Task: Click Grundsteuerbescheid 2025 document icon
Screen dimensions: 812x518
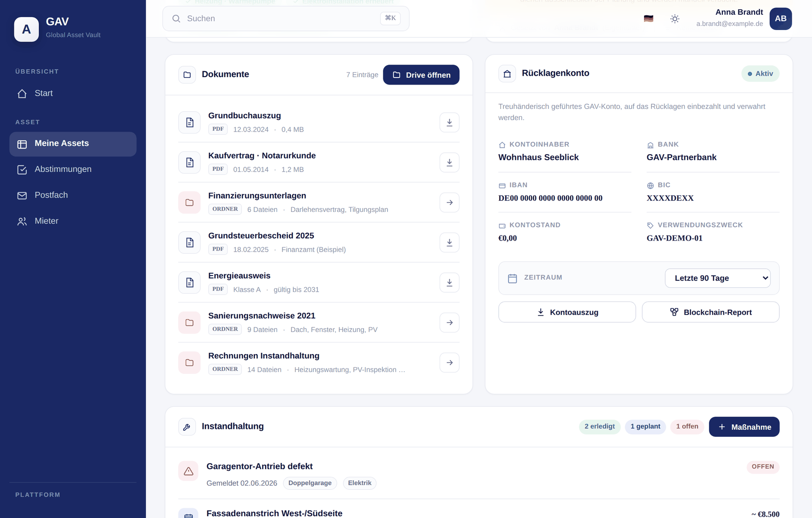Action: [190, 242]
